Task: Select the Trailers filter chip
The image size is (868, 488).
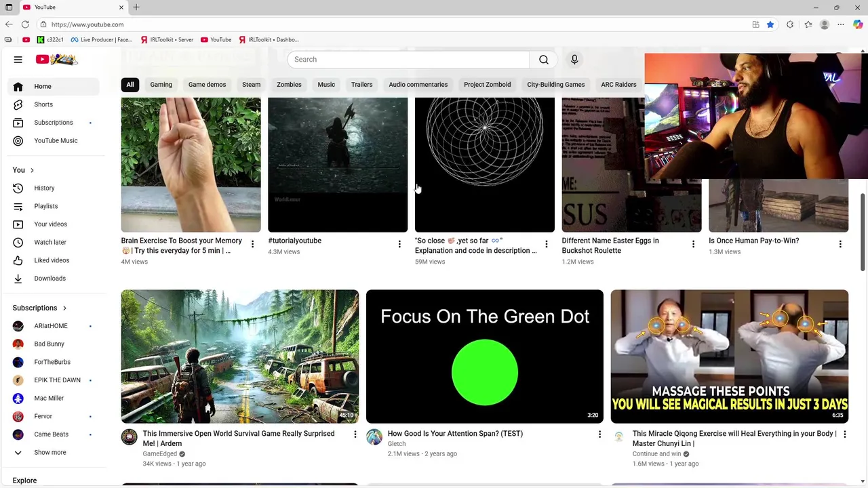Action: point(361,85)
